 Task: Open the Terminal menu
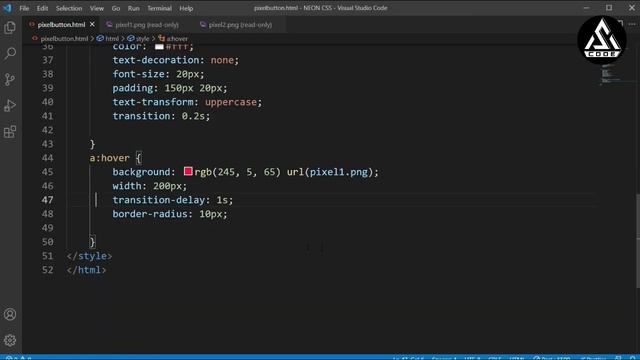click(159, 8)
